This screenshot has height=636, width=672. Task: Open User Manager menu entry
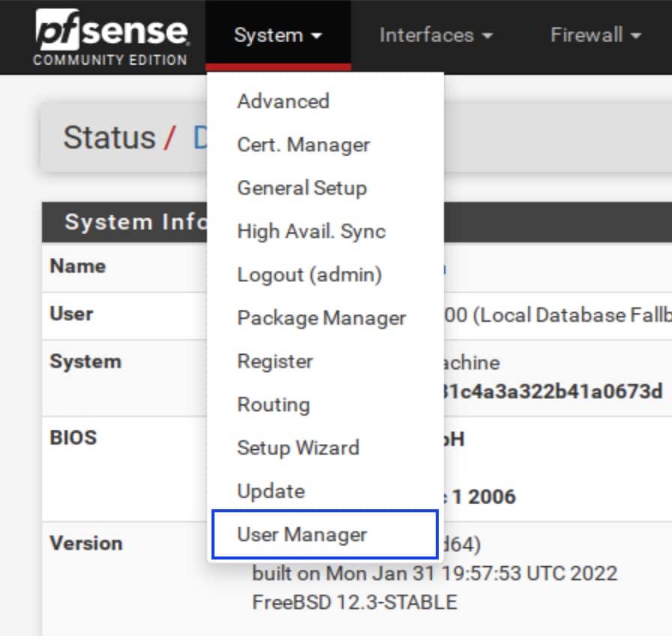click(325, 535)
